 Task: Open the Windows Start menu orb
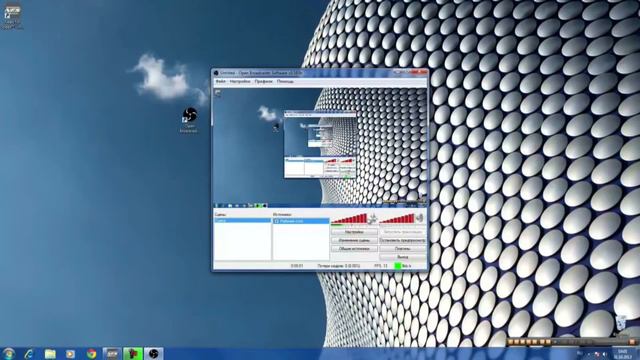click(x=8, y=353)
